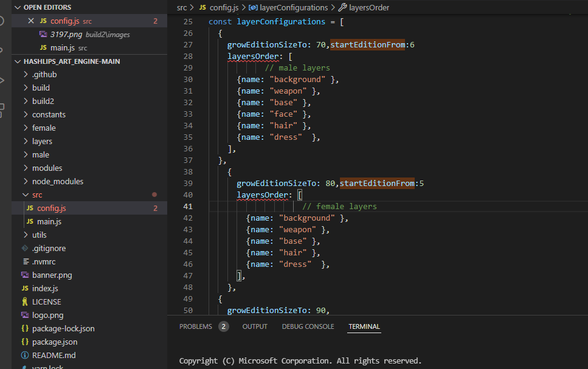588x369 pixels.
Task: Click the image icon beside 3197.png
Action: pyautogui.click(x=43, y=35)
